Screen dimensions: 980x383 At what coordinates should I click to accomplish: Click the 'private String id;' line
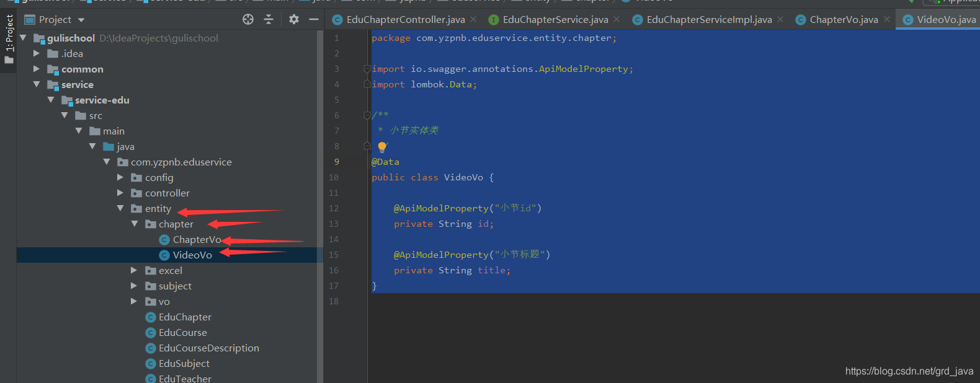444,224
